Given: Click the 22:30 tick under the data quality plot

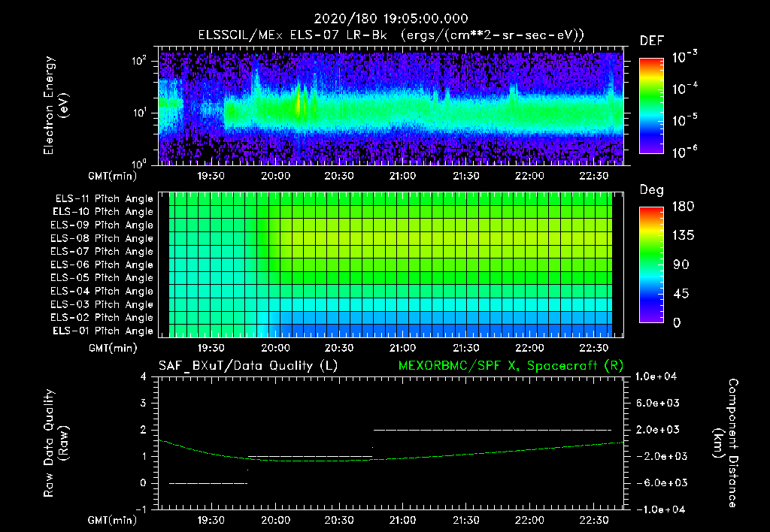Looking at the screenshot, I should (594, 520).
